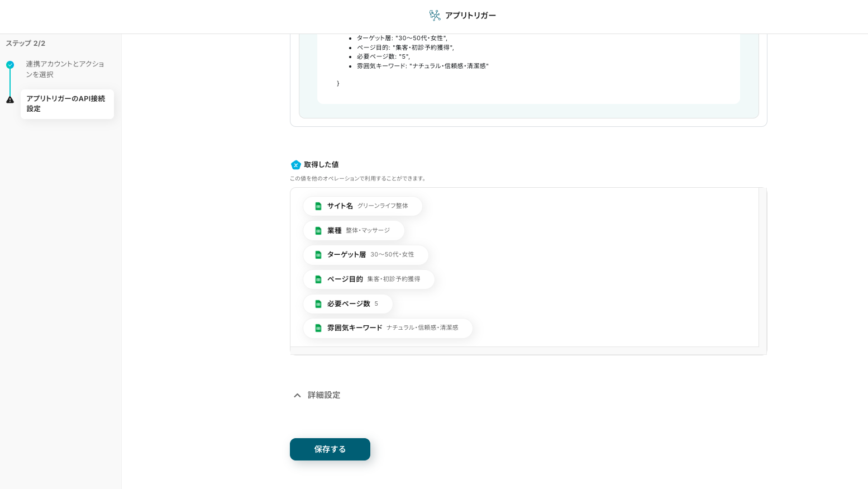Click the sheet icon beside 必要ページ数
The height and width of the screenshot is (489, 868).
318,304
